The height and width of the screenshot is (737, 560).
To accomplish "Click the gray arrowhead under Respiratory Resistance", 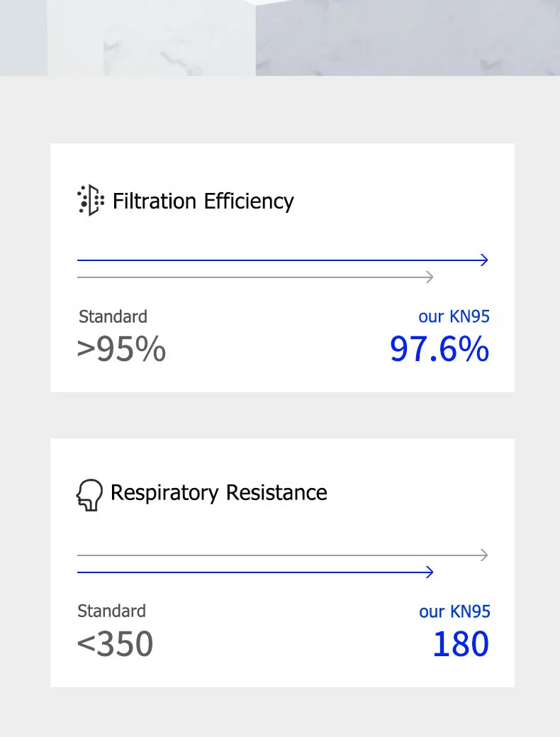I will [484, 555].
